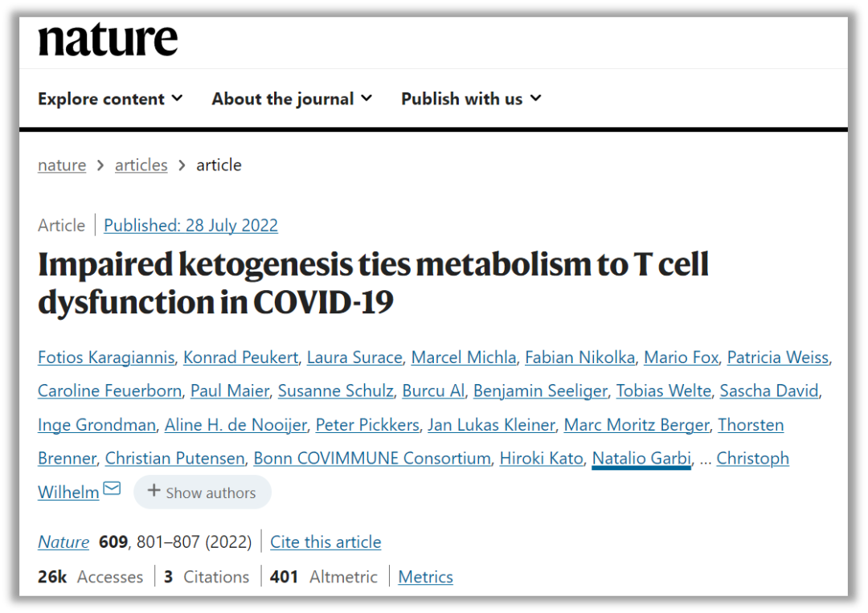Open the italic Nature journal link
This screenshot has width=868, height=613.
[x=63, y=541]
